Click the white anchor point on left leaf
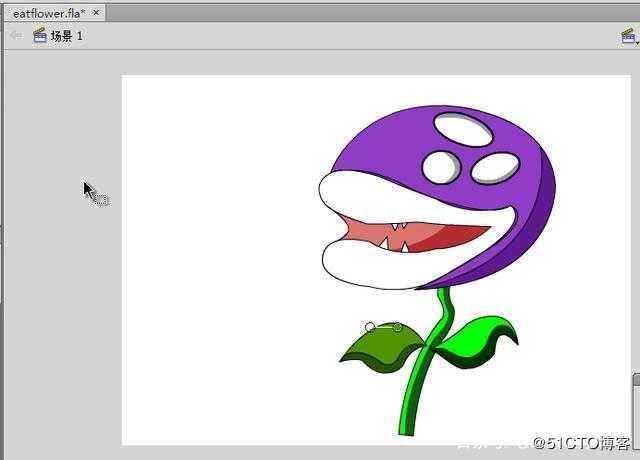The width and height of the screenshot is (640, 460). pyautogui.click(x=370, y=327)
